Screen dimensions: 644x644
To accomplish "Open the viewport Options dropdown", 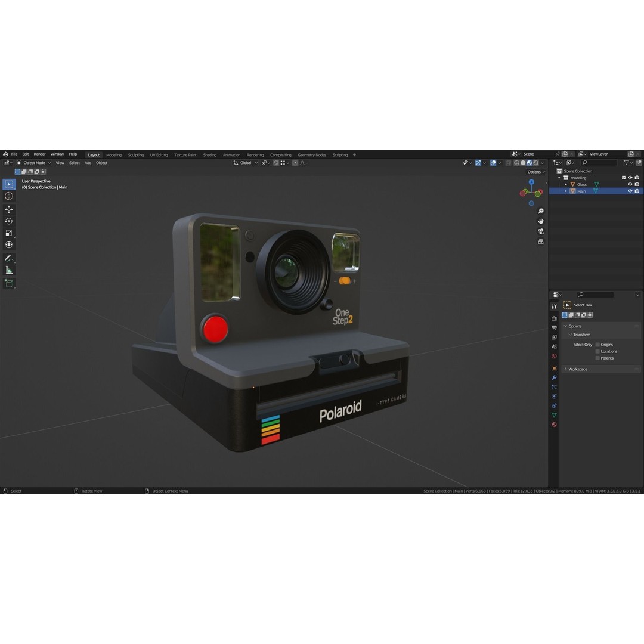I will coord(537,172).
